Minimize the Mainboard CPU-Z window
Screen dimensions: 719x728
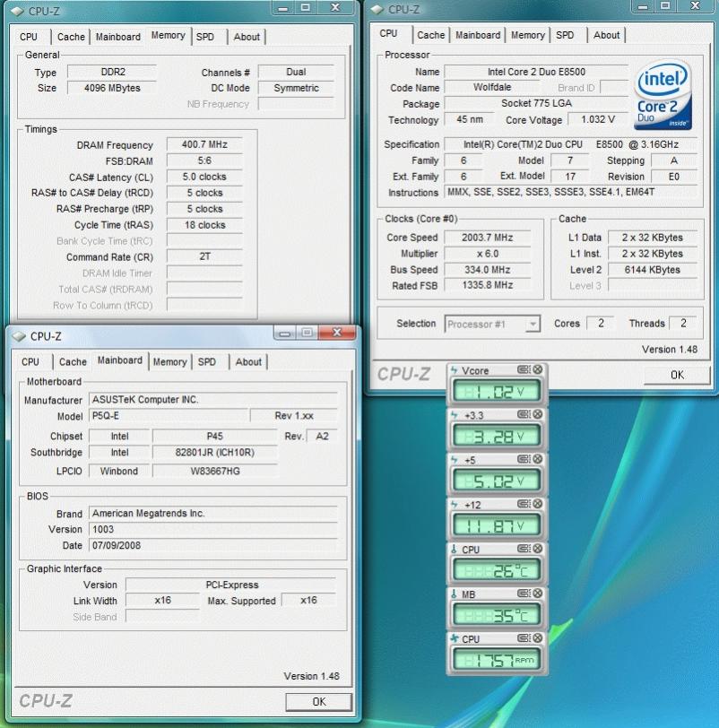(x=285, y=333)
